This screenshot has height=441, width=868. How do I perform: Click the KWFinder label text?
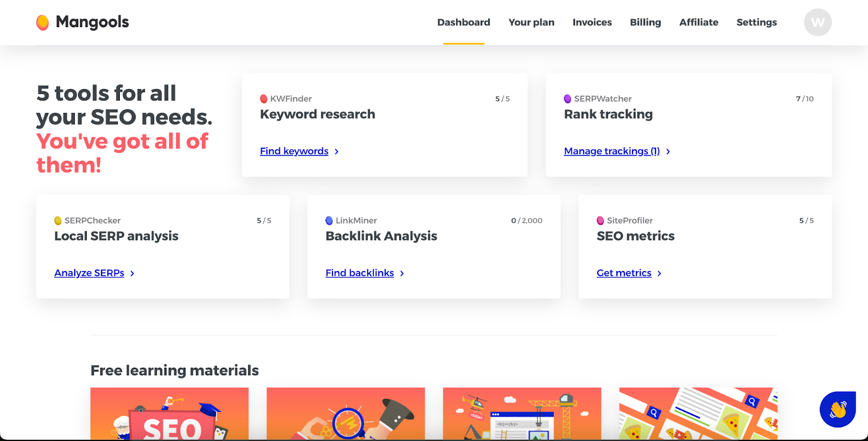point(291,99)
